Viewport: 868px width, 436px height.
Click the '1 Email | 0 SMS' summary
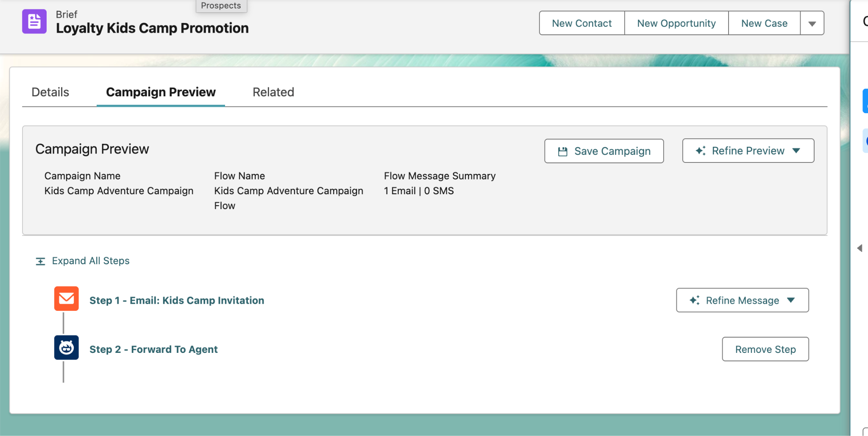(x=419, y=191)
